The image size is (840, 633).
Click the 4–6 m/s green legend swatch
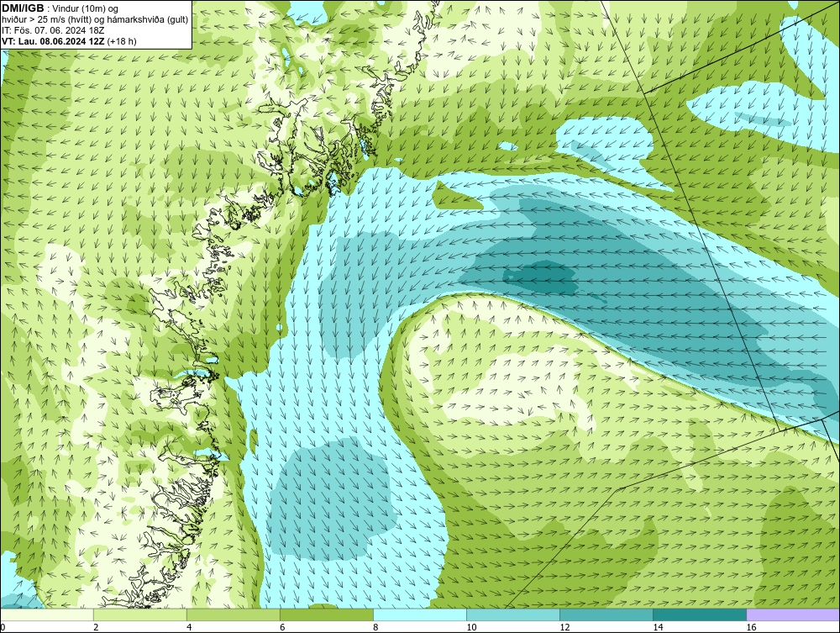pos(234,615)
